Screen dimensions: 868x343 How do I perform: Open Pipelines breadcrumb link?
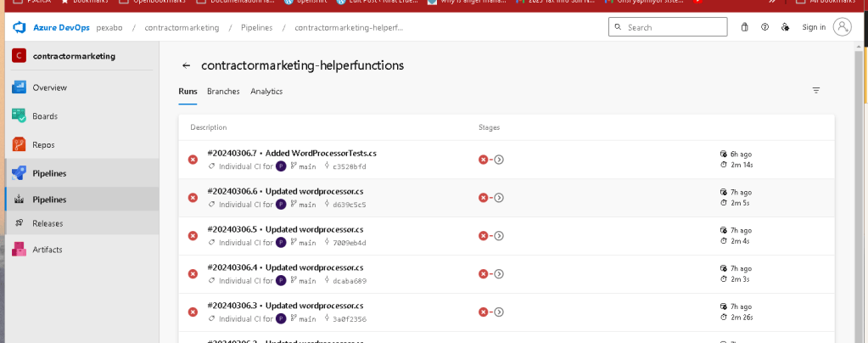[257, 27]
